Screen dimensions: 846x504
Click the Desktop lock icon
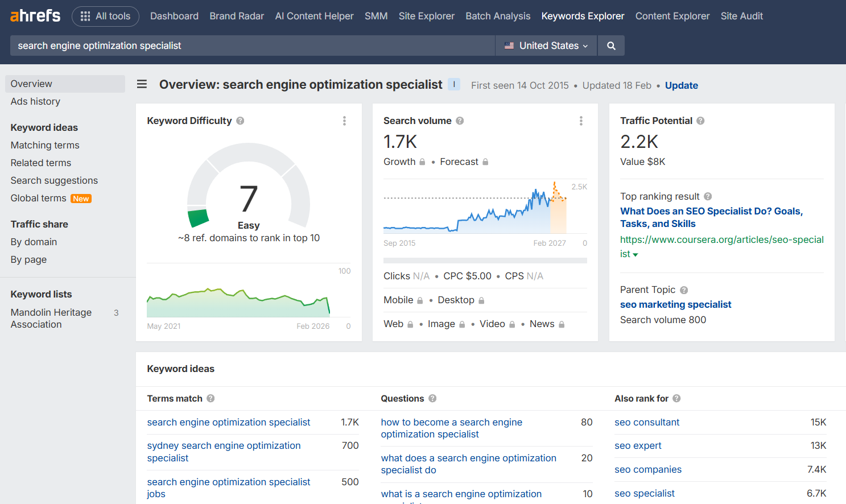[x=481, y=300]
